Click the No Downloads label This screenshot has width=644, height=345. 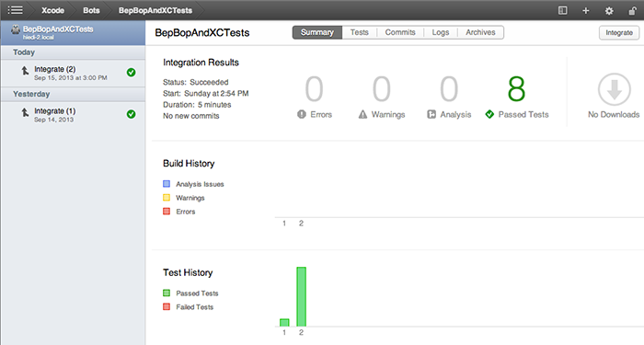point(614,115)
